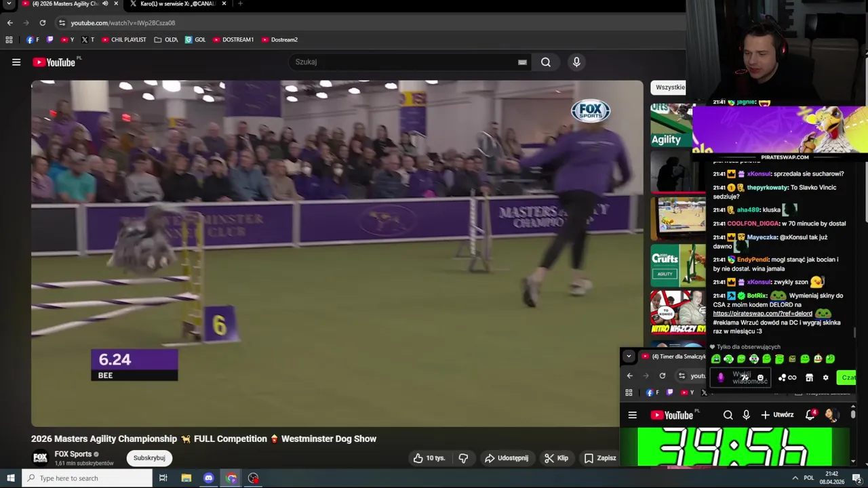The width and height of the screenshot is (868, 488).
Task: Open account avatar in Timer window
Action: (x=831, y=415)
